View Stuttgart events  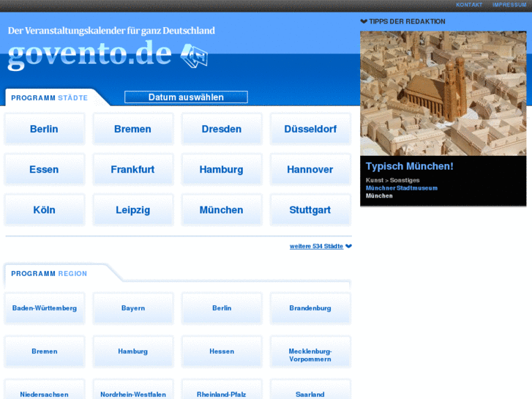tap(310, 210)
